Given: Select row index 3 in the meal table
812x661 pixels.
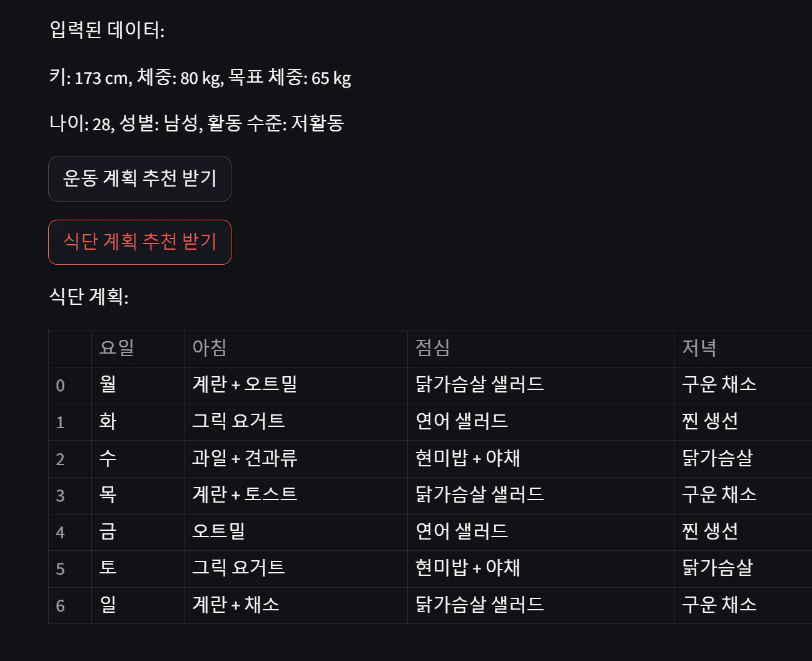Looking at the screenshot, I should tap(60, 495).
